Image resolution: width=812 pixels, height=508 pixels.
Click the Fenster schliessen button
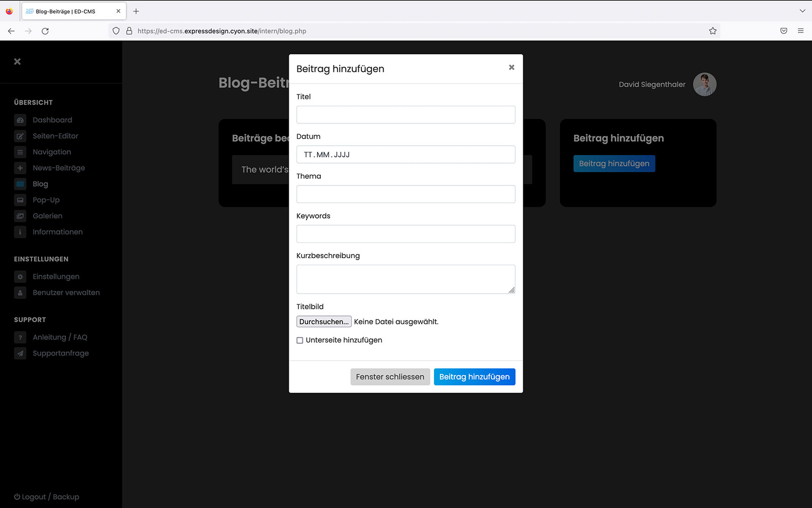pyautogui.click(x=390, y=377)
